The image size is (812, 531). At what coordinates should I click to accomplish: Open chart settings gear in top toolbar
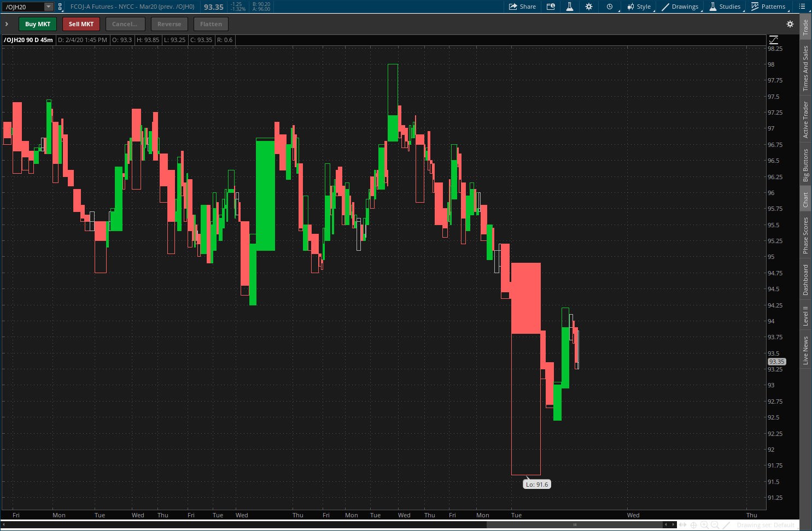point(589,7)
